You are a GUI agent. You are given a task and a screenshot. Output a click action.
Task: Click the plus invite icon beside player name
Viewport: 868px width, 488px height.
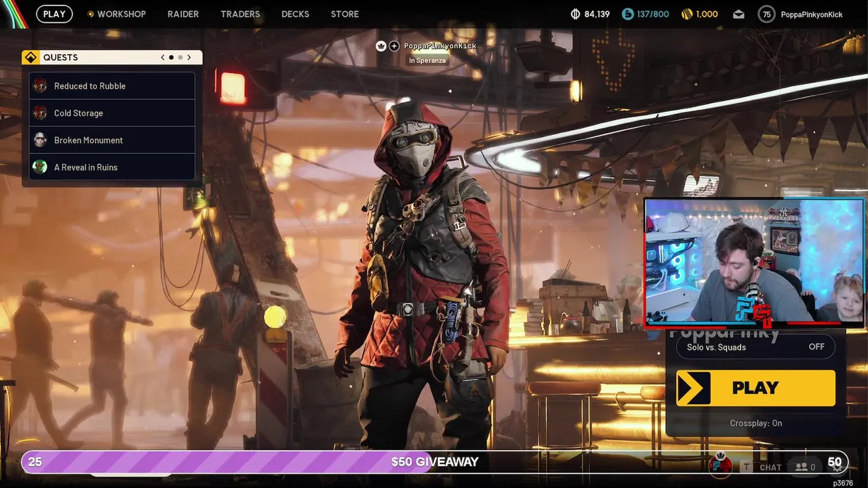pos(394,46)
